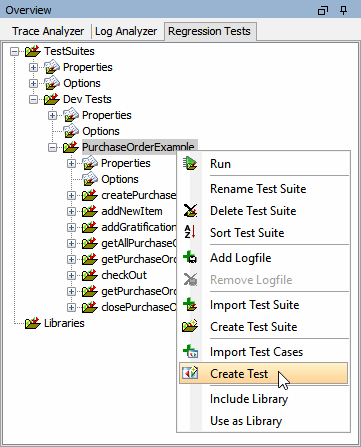Click the Add Logfile plus icon
Viewport: 361px width, 447px height.
(x=190, y=257)
